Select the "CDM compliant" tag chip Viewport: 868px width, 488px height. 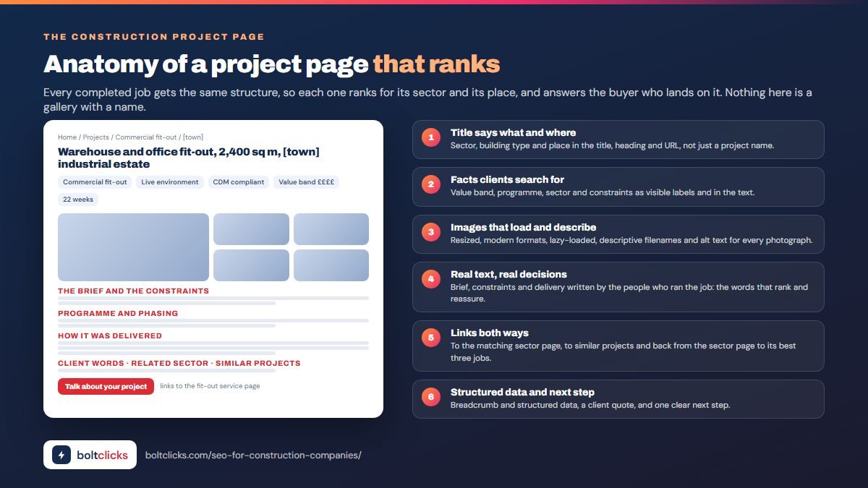pyautogui.click(x=239, y=182)
